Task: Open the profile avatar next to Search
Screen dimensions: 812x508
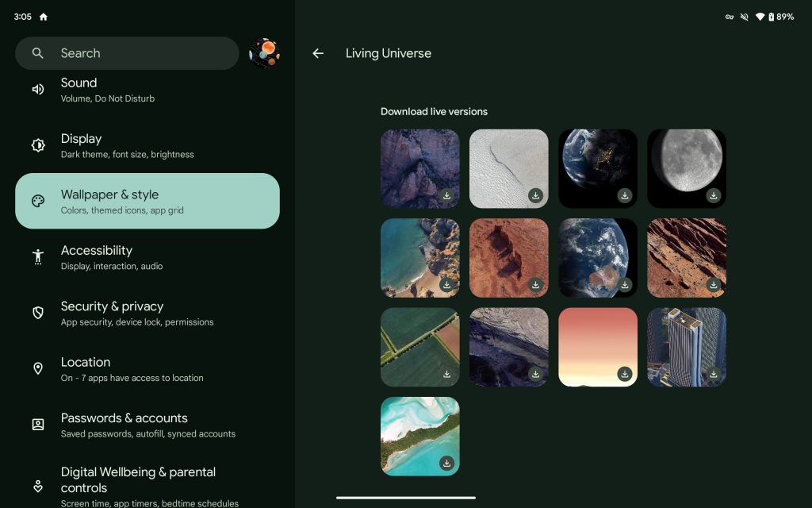Action: [x=264, y=53]
